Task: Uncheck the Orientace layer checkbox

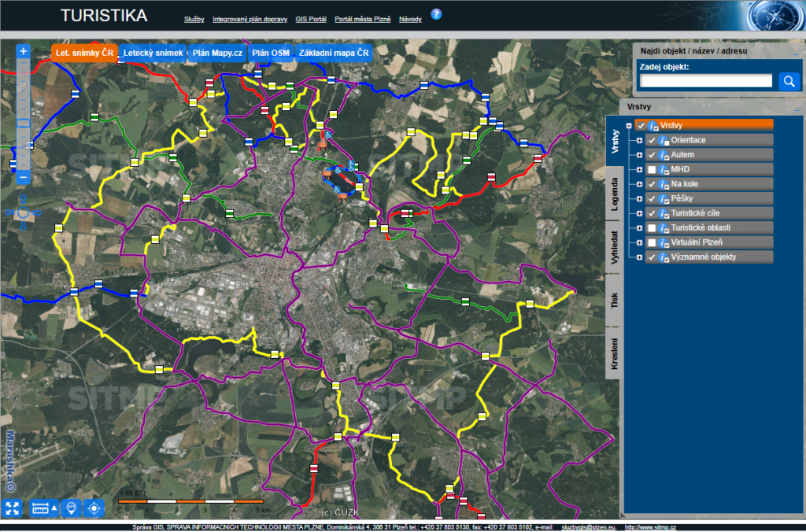Action: pyautogui.click(x=652, y=140)
